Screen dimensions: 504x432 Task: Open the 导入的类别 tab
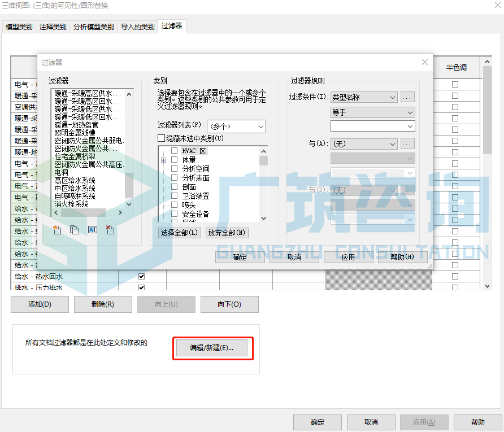coord(137,26)
